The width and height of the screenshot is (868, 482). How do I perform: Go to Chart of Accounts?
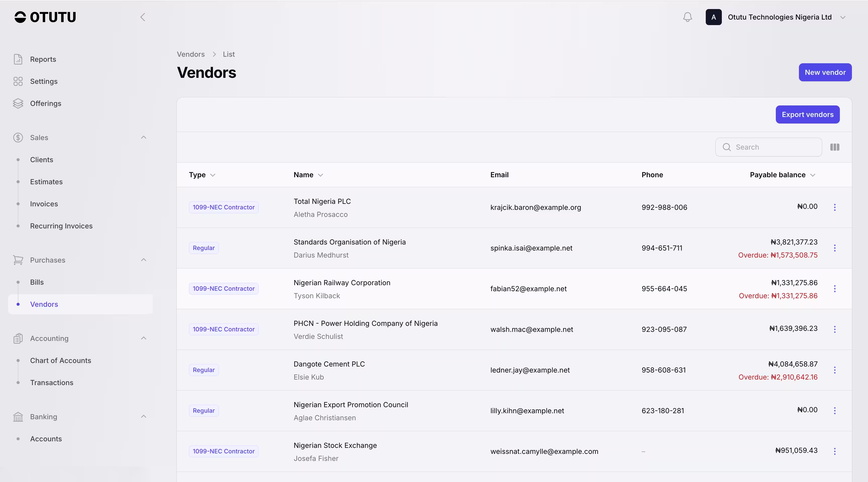coord(61,360)
